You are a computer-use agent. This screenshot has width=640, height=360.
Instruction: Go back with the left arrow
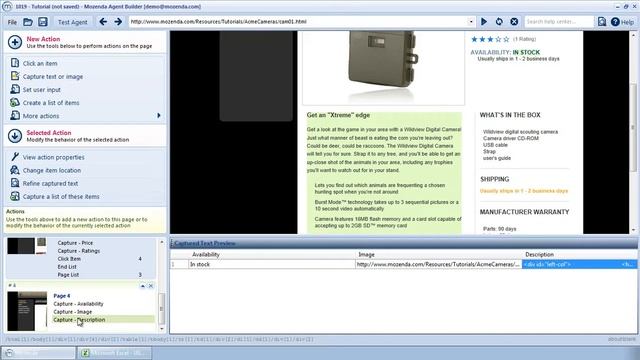pyautogui.click(x=103, y=22)
